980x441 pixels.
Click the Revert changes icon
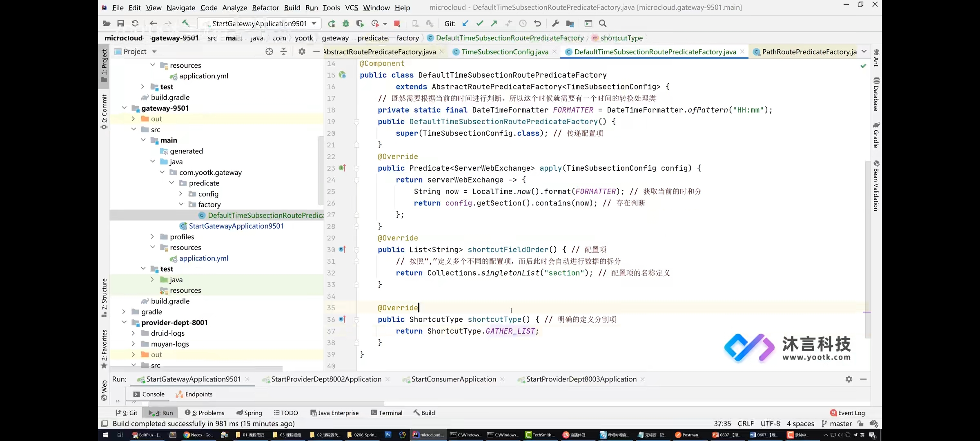(x=536, y=23)
